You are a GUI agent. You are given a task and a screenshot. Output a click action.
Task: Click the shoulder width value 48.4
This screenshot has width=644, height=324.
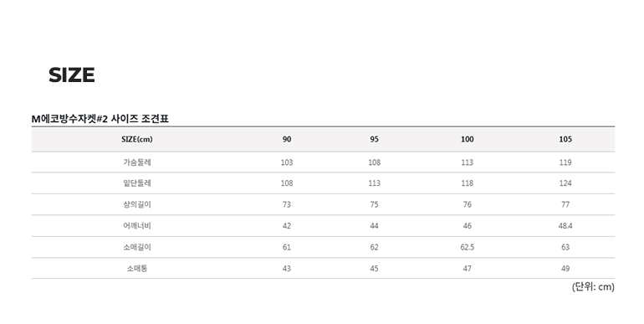click(565, 226)
